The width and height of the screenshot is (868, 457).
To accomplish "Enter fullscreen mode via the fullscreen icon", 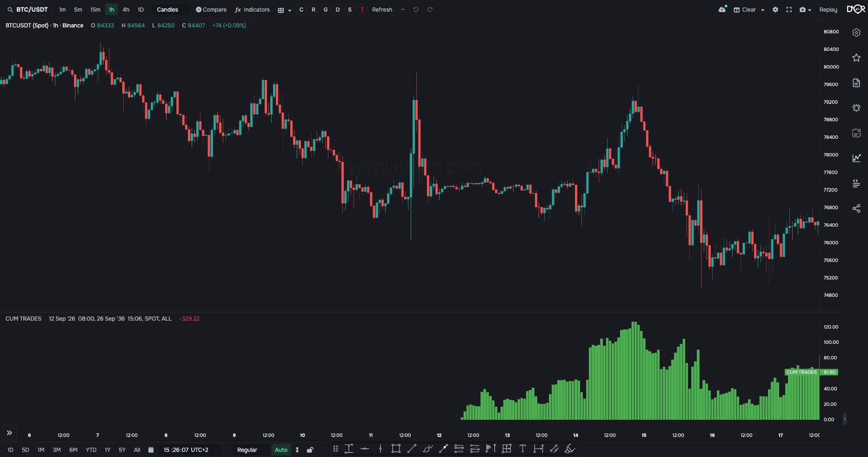I will [x=789, y=10].
